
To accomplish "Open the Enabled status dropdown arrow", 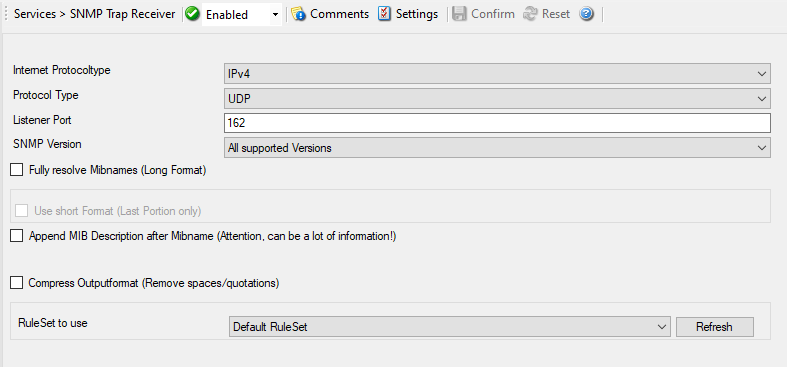I will pyautogui.click(x=275, y=15).
